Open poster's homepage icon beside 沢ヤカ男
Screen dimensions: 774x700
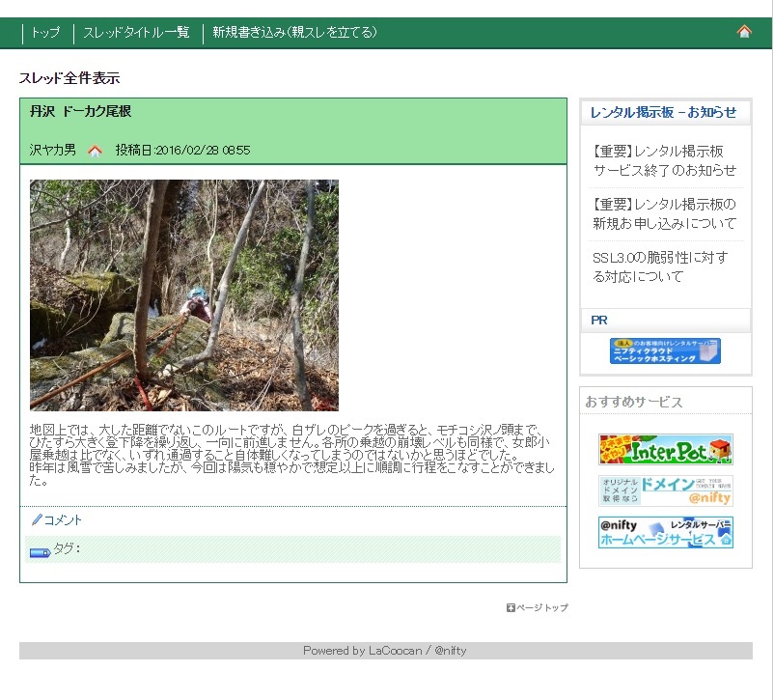click(95, 151)
